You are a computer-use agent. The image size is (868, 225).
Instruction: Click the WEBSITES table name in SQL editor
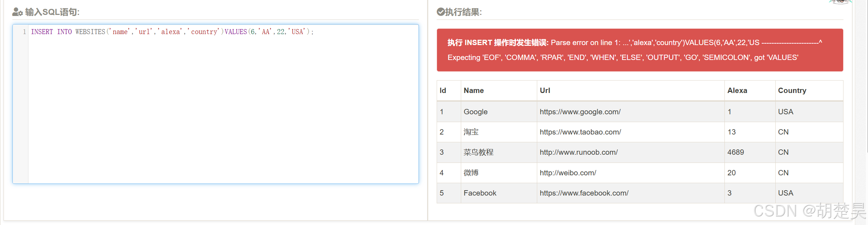click(90, 32)
